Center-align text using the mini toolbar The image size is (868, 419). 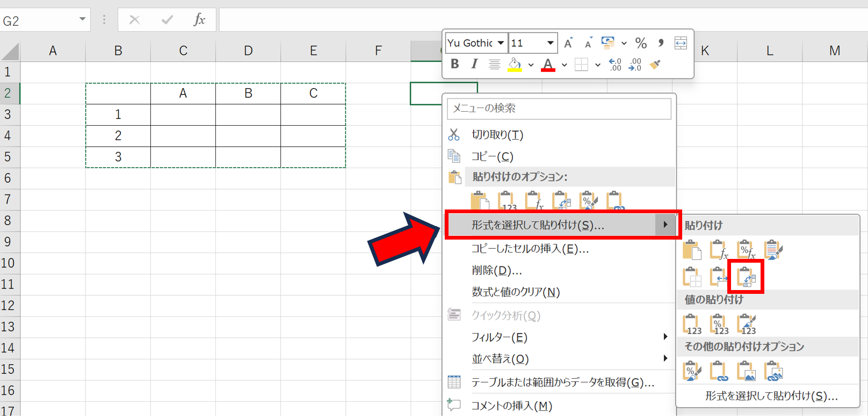click(x=494, y=64)
